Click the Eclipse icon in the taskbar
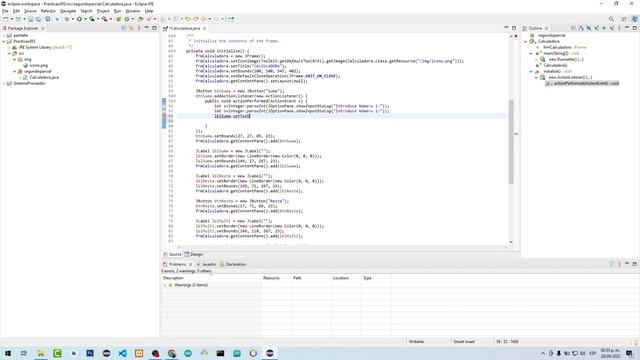The width and height of the screenshot is (640, 360). pyautogui.click(x=270, y=353)
